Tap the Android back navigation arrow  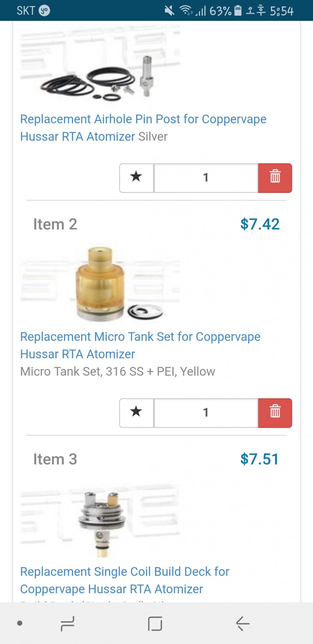click(x=243, y=624)
